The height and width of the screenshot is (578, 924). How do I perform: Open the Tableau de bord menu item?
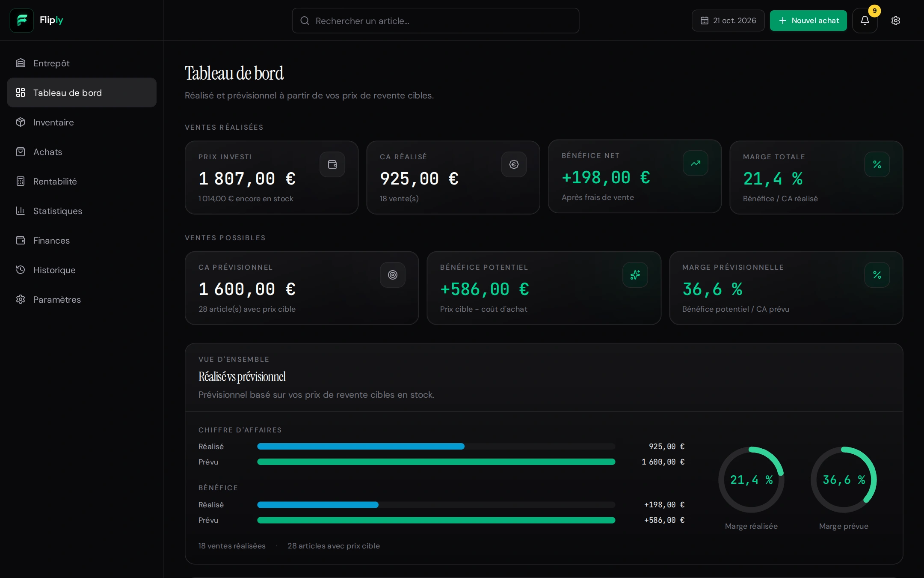point(82,92)
